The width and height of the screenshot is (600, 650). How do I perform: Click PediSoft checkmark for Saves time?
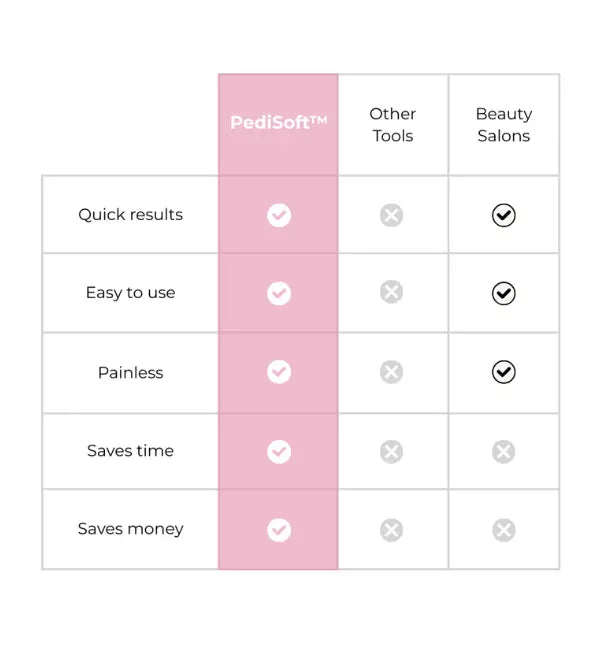click(x=279, y=451)
